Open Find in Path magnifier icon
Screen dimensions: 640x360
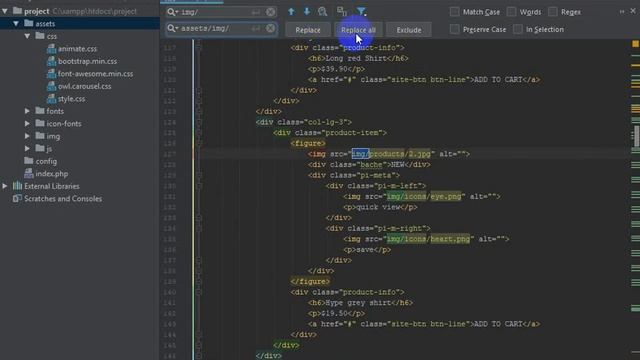[322, 11]
